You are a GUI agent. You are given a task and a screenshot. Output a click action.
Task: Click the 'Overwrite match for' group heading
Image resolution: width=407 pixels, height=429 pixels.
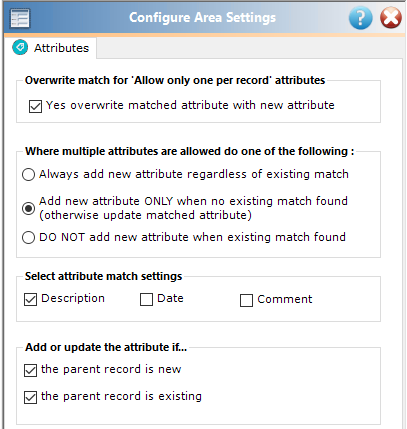(x=175, y=80)
